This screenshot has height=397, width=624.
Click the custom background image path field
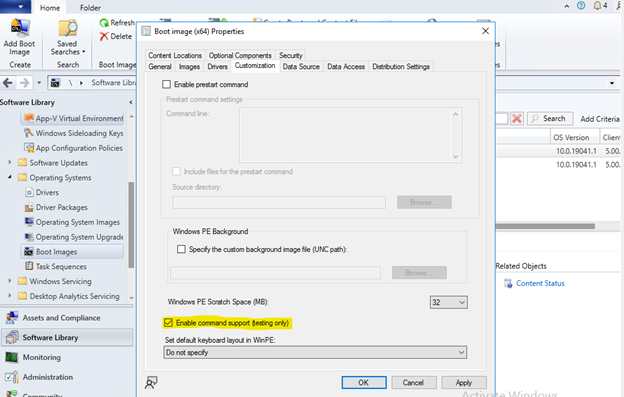click(275, 272)
